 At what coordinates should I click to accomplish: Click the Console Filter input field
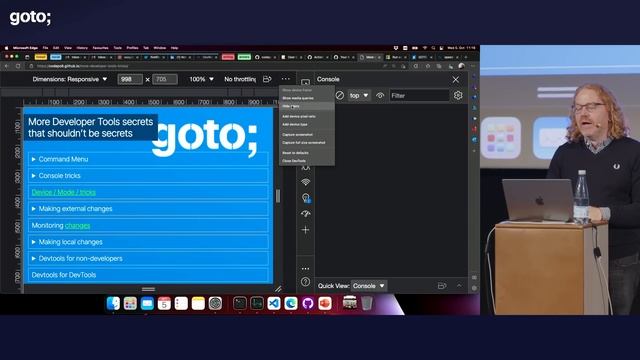pyautogui.click(x=419, y=96)
